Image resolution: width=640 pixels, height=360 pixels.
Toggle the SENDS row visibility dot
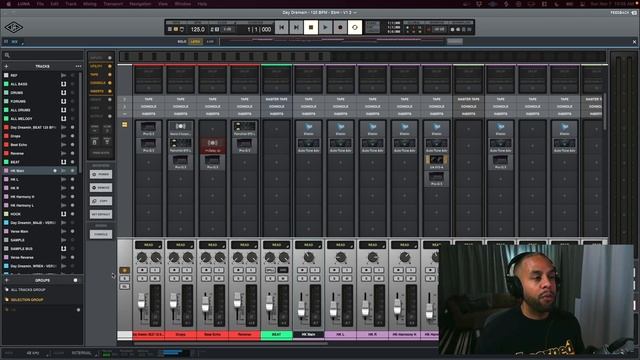point(109,100)
